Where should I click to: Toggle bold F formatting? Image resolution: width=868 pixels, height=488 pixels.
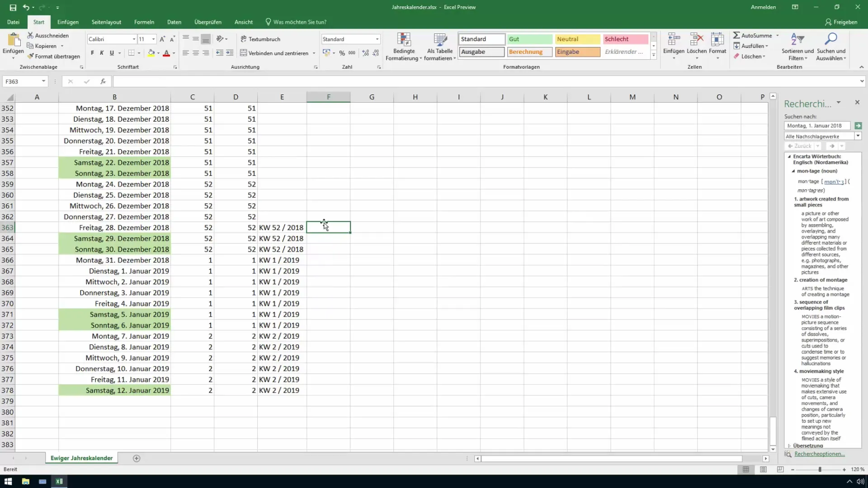[92, 53]
